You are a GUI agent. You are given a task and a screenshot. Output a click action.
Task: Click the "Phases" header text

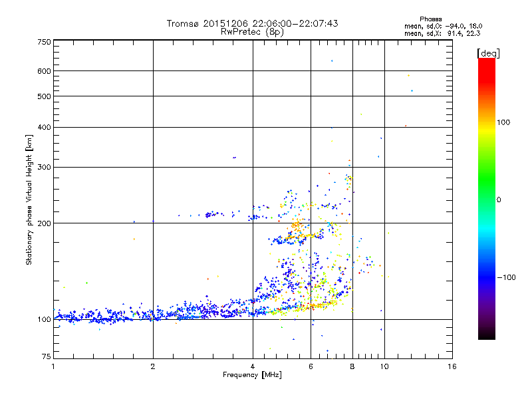[x=430, y=19]
